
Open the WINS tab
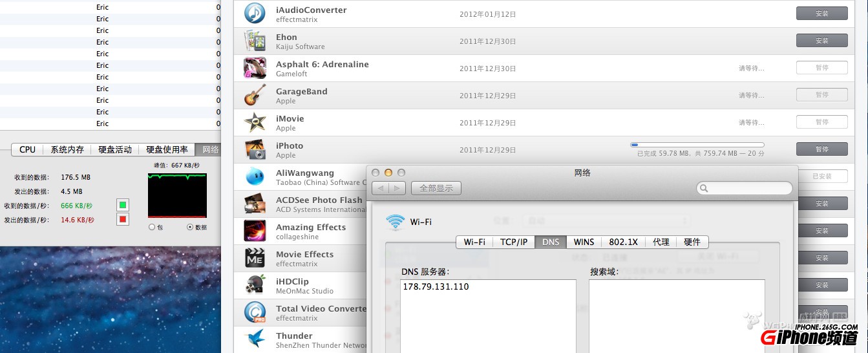584,242
